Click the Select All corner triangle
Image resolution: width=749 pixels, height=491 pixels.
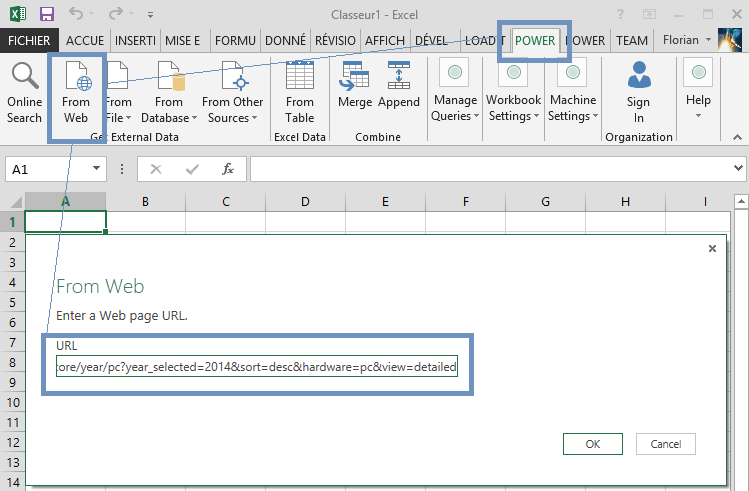pos(15,202)
